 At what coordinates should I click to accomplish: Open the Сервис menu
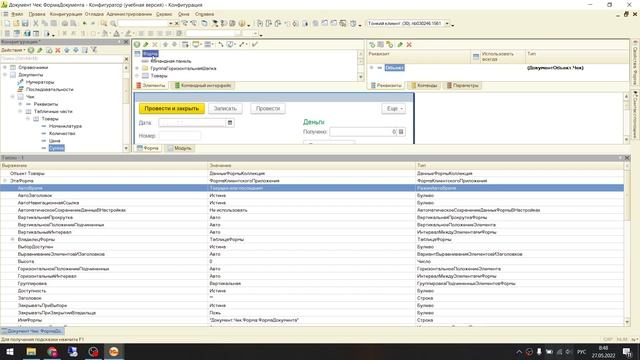tap(164, 14)
